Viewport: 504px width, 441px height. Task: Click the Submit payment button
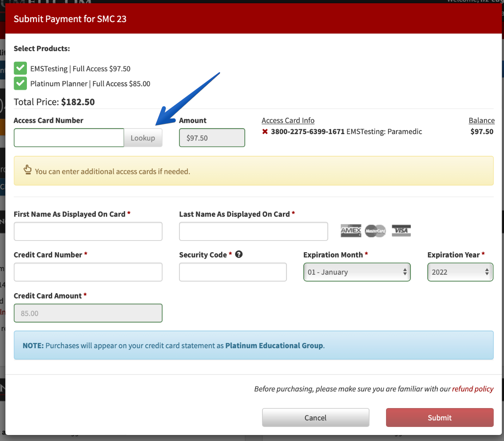[440, 418]
